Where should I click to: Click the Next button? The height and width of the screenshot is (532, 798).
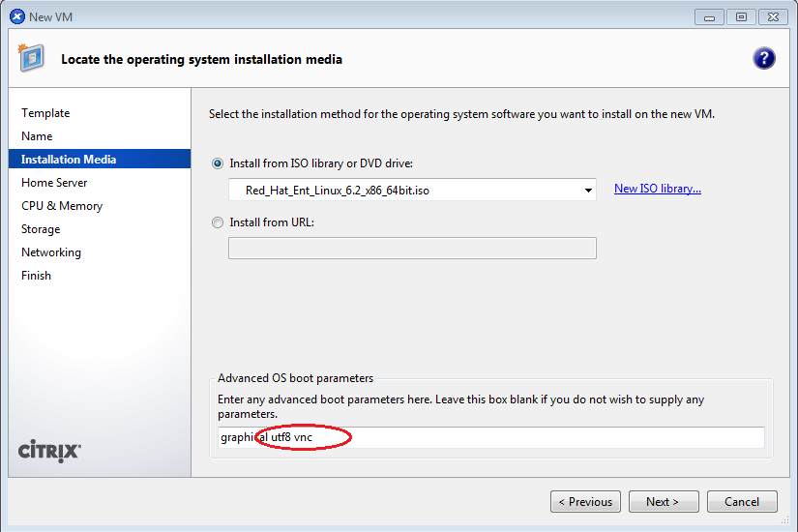click(x=663, y=502)
